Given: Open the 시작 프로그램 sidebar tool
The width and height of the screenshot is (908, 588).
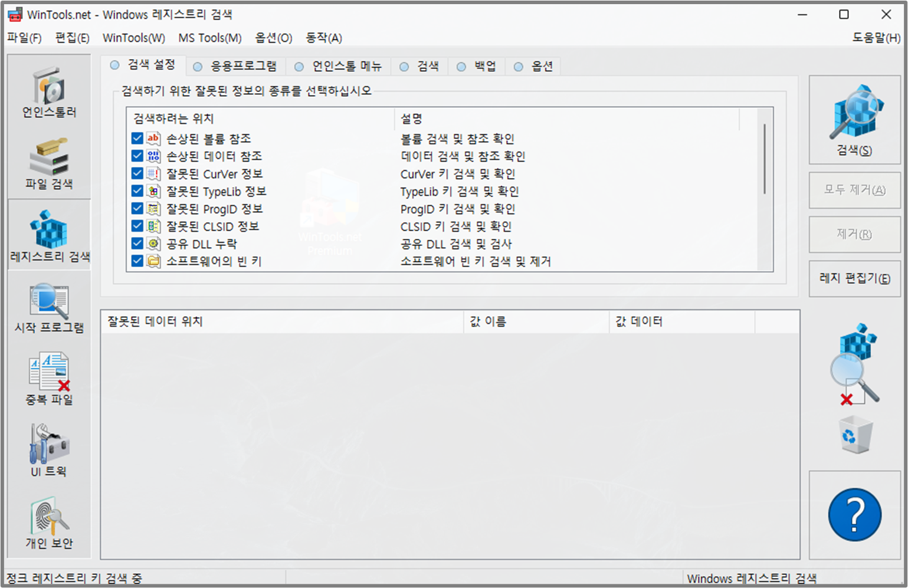Looking at the screenshot, I should coord(49,307).
